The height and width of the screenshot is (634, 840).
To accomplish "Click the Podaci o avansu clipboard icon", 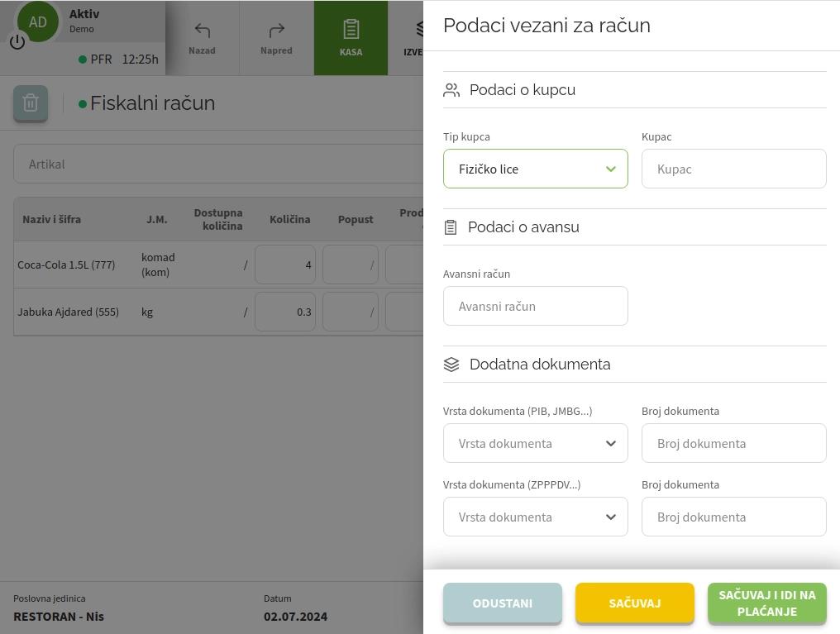I will (x=451, y=227).
